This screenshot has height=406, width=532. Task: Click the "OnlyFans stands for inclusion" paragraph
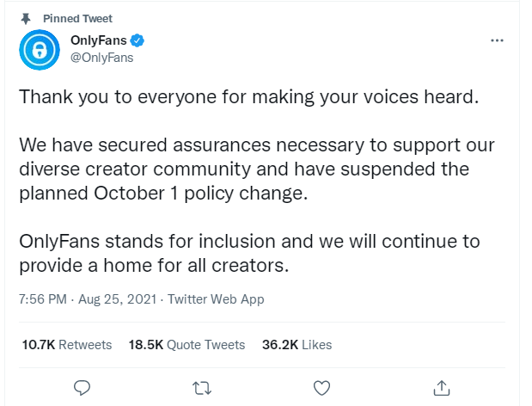click(249, 253)
